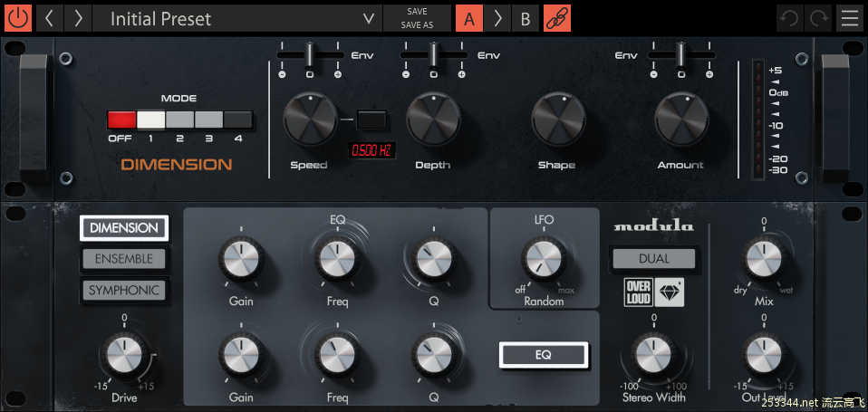The image size is (868, 412).
Task: Click the redo arrow icon
Action: [x=817, y=18]
